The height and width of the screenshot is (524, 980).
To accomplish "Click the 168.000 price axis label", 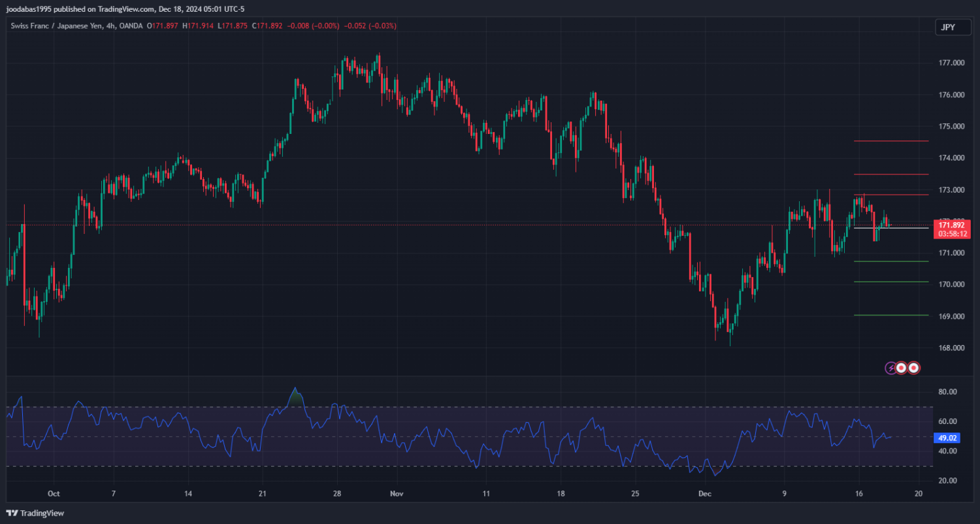I will 951,348.
